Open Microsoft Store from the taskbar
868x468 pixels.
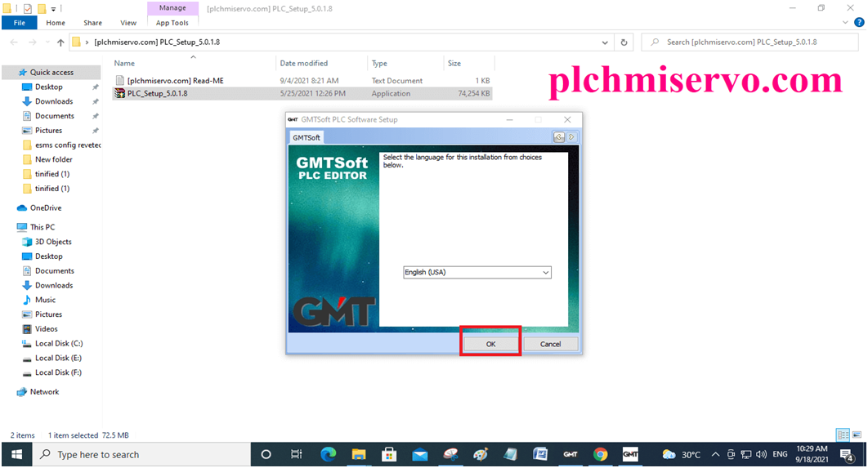tap(389, 454)
